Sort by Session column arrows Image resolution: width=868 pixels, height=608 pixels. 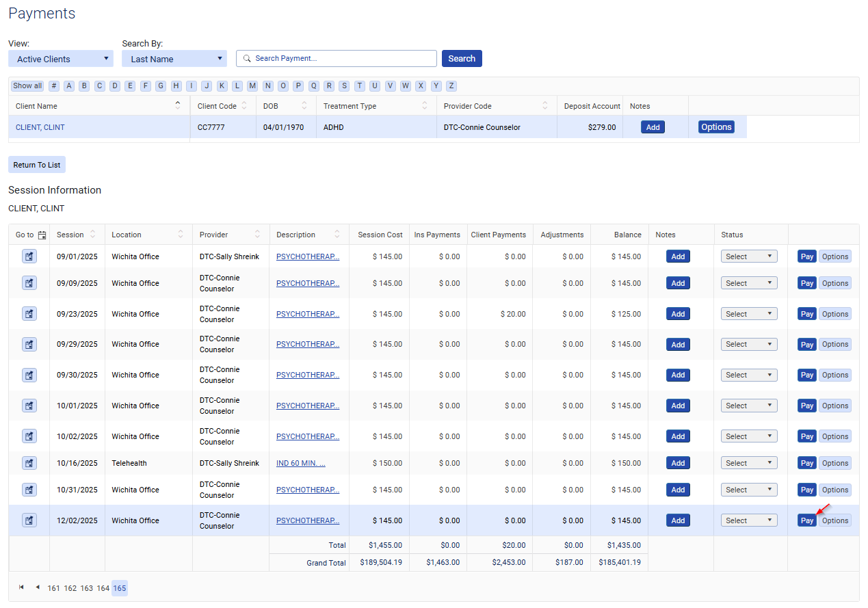[x=92, y=235]
